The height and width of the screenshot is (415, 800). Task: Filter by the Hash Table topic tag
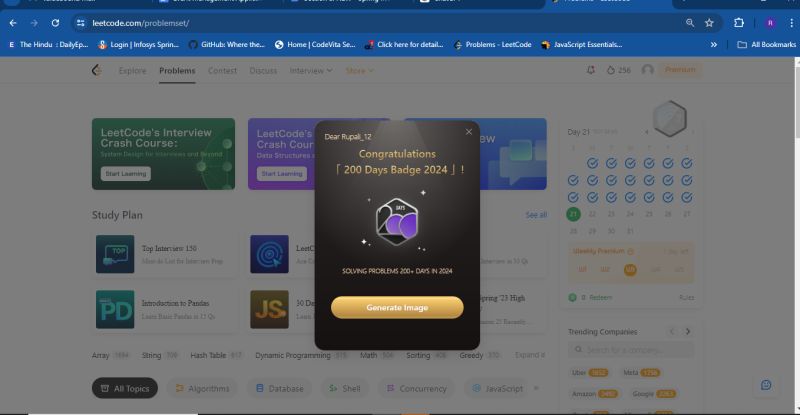pos(216,355)
